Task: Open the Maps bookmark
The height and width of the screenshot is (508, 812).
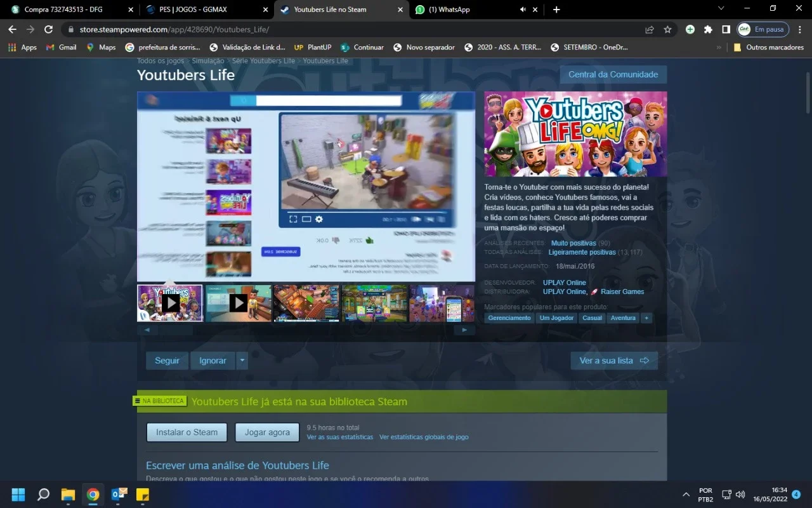Action: pyautogui.click(x=101, y=47)
